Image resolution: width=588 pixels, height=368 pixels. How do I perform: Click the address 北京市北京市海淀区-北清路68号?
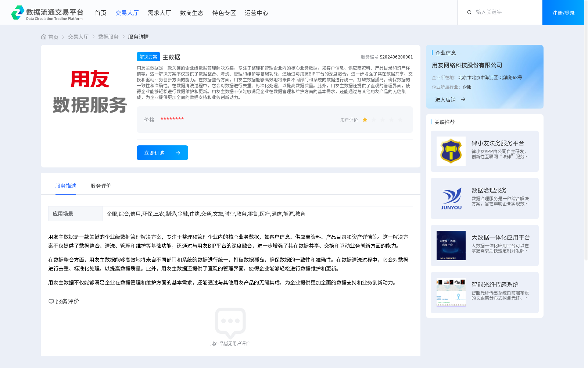coord(490,78)
